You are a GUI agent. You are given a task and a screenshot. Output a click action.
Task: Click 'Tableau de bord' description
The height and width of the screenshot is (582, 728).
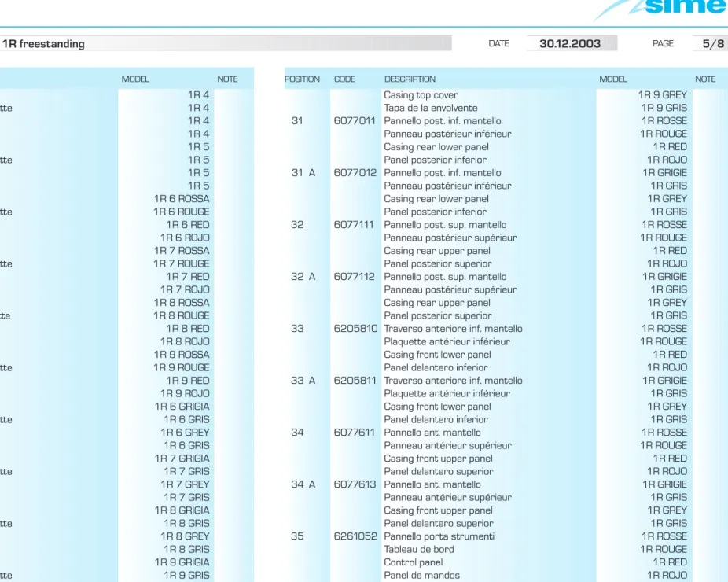tap(419, 550)
